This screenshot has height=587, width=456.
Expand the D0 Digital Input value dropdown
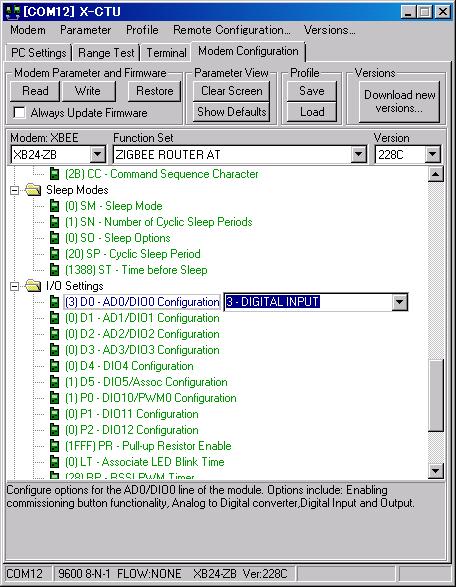[399, 302]
